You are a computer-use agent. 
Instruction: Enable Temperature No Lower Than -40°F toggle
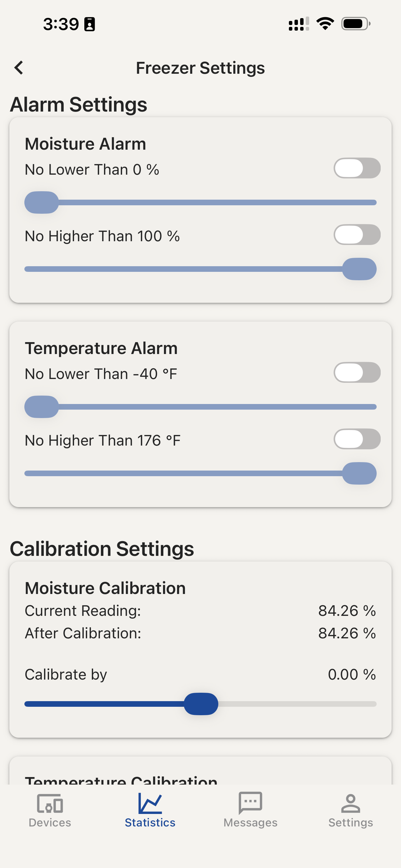[357, 372]
